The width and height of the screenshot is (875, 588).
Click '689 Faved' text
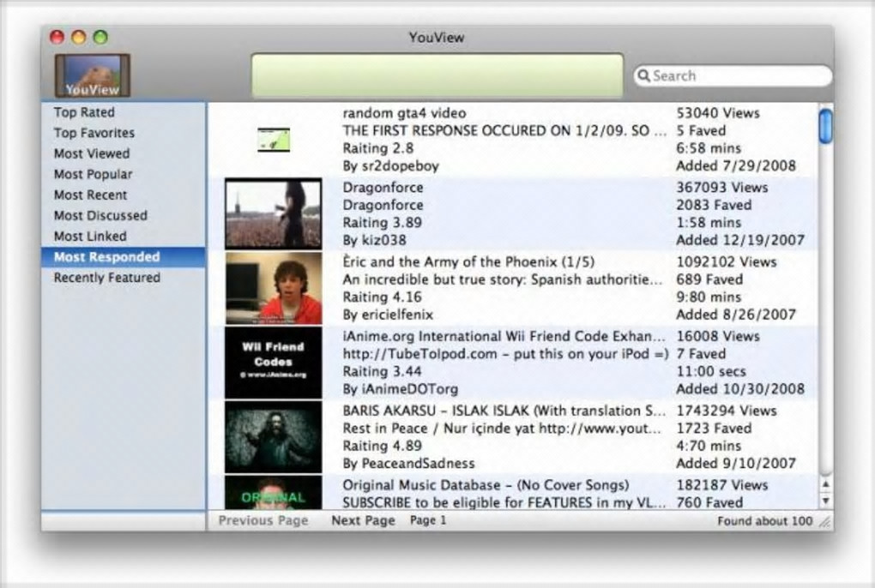coord(709,279)
